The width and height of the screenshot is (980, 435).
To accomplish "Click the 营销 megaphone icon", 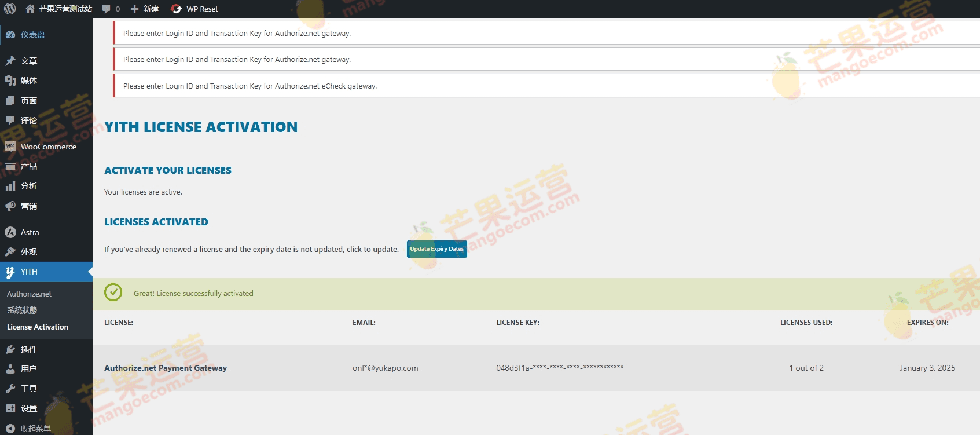I will tap(10, 206).
